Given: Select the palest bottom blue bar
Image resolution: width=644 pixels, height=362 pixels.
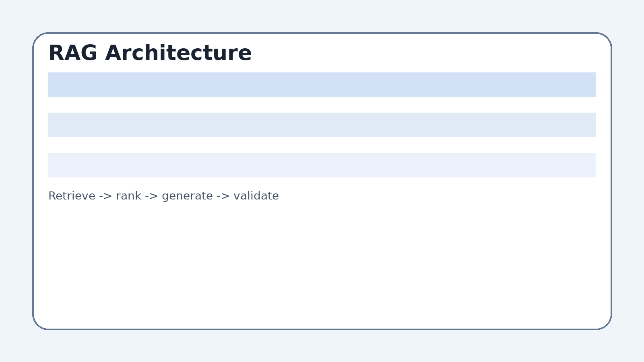Looking at the screenshot, I should tap(322, 165).
